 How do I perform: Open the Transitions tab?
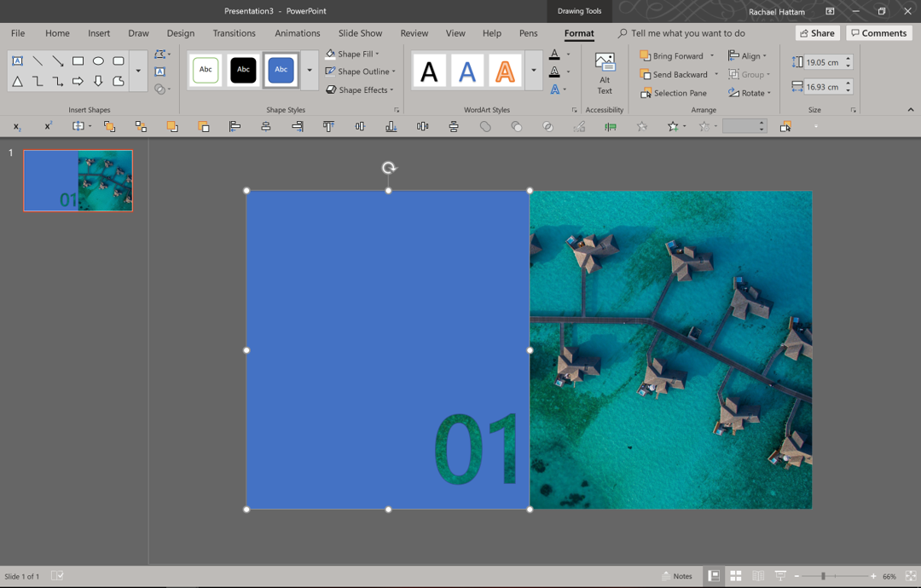[234, 33]
